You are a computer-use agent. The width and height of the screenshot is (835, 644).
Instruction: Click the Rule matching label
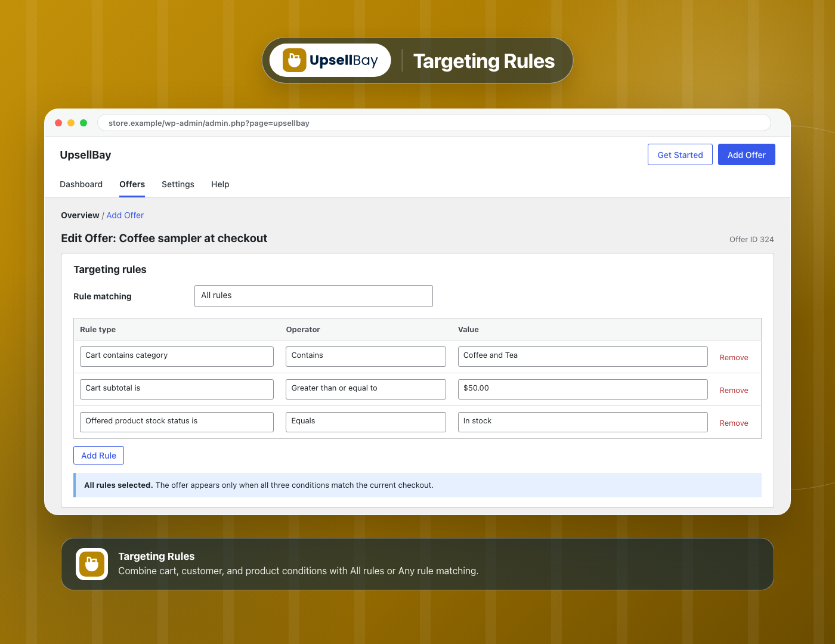(103, 296)
